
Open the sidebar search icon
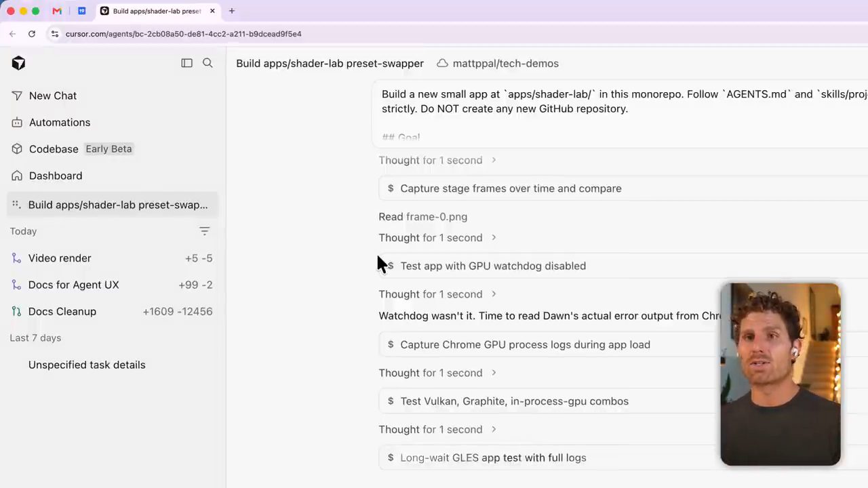point(208,63)
